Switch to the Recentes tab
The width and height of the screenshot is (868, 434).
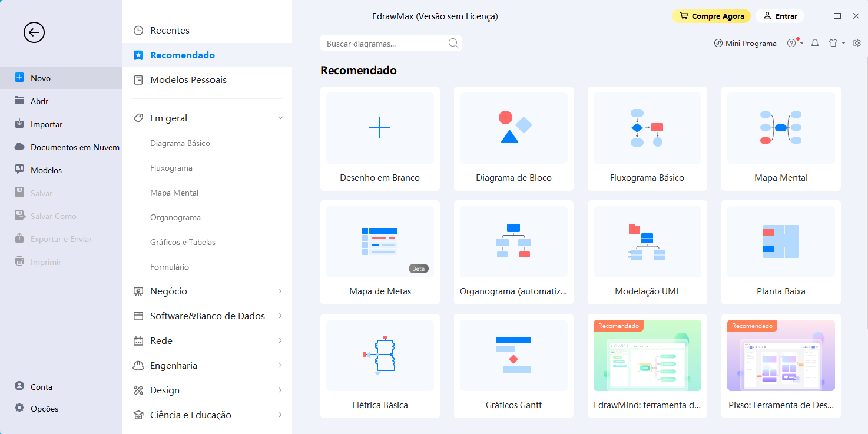pyautogui.click(x=170, y=31)
